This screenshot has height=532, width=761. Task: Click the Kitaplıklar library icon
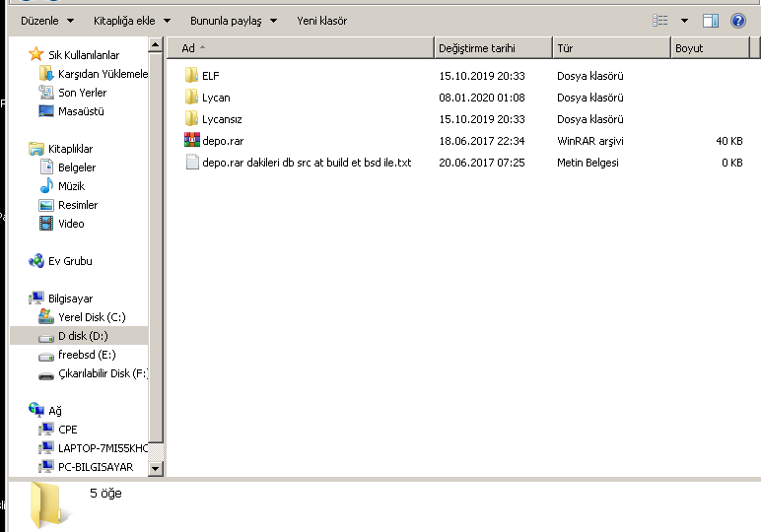point(36,149)
